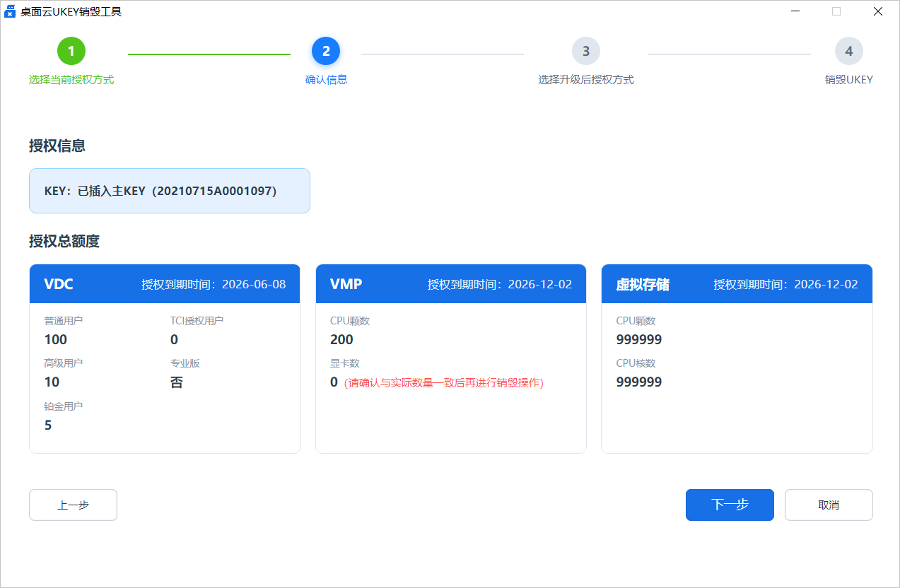Select the 选择升级后授权方式 step label
Image resolution: width=900 pixels, height=588 pixels.
tap(586, 80)
